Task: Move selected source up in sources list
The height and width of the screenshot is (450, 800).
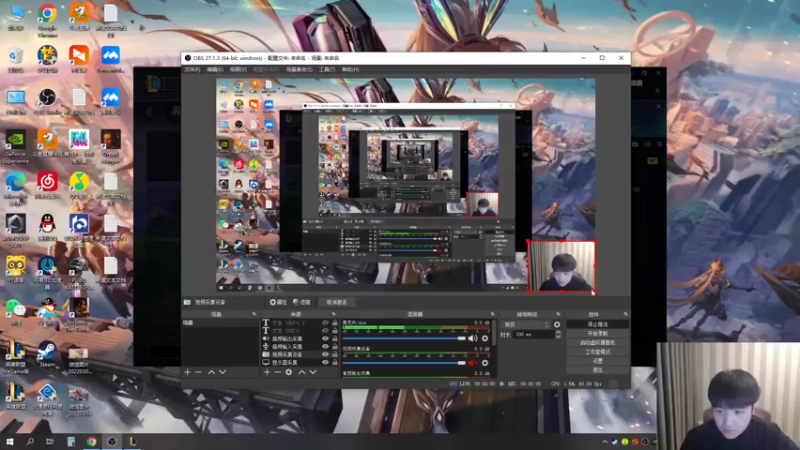Action: (x=302, y=372)
